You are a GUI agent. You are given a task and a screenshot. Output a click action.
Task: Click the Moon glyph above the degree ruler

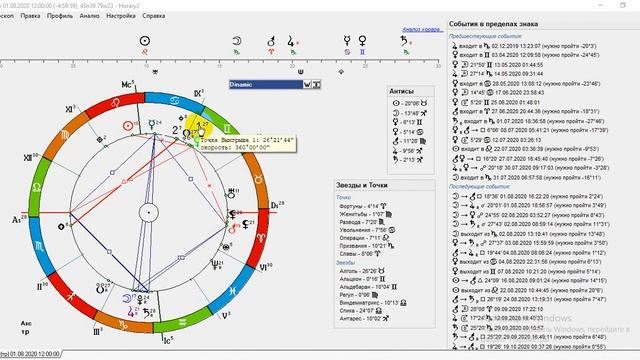(237, 41)
